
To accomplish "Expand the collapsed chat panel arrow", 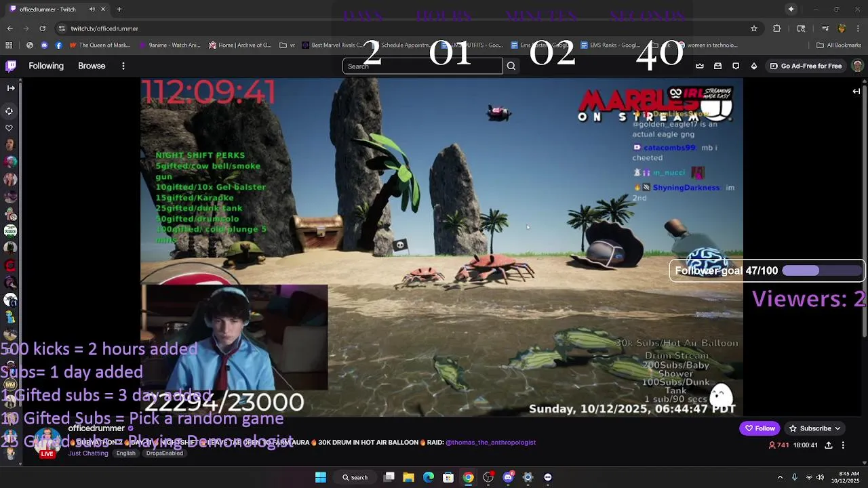I will point(856,91).
